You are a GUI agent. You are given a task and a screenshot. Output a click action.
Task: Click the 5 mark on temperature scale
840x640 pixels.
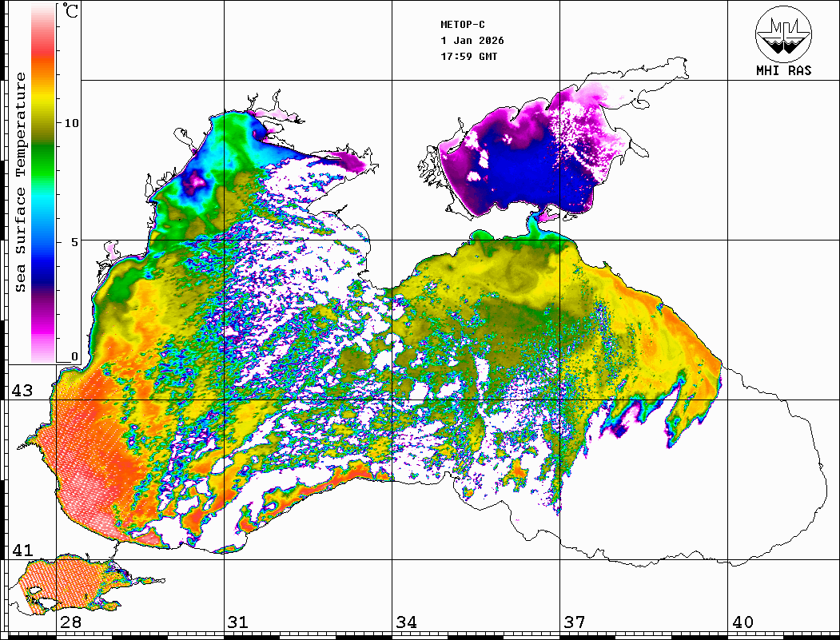tap(74, 241)
